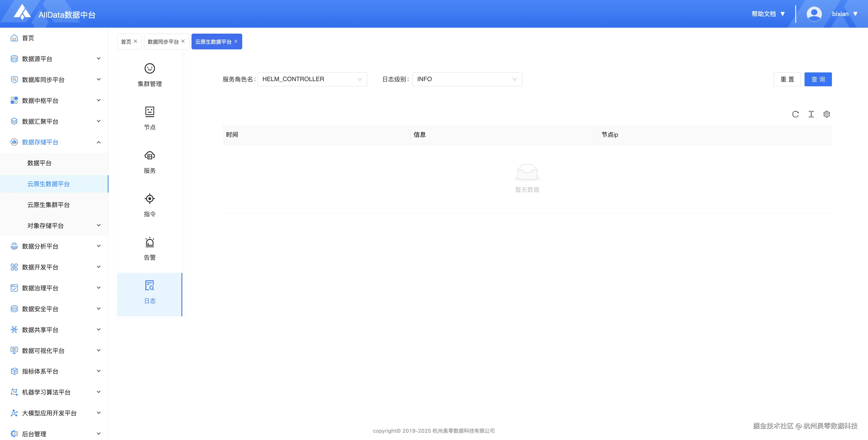This screenshot has width=868, height=440.
Task: Click the 查询 search button
Action: [x=818, y=79]
